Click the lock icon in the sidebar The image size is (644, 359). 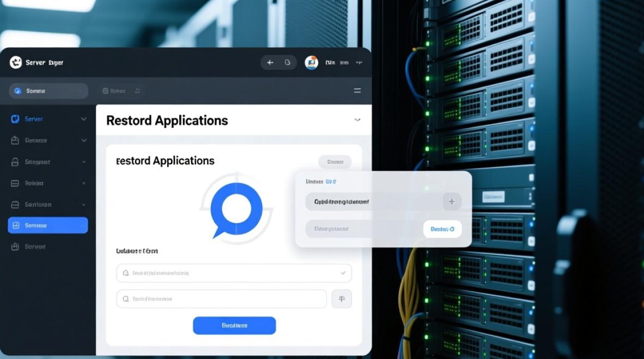[15, 162]
